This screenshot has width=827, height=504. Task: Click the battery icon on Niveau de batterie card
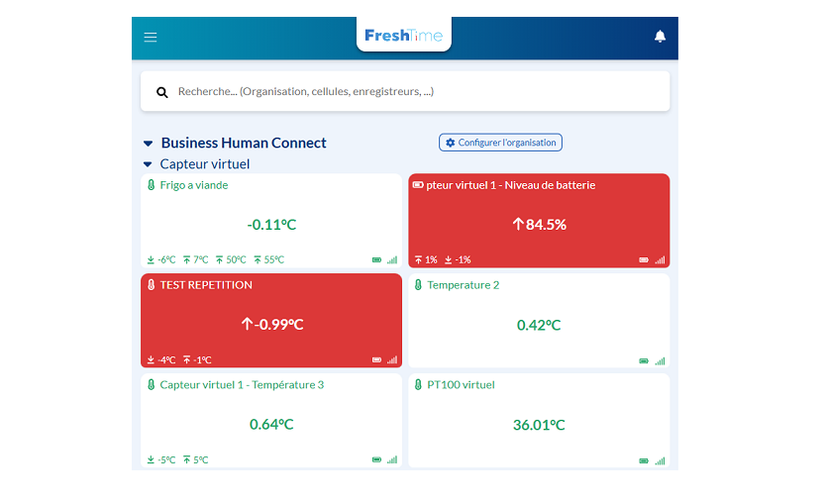[x=417, y=185]
